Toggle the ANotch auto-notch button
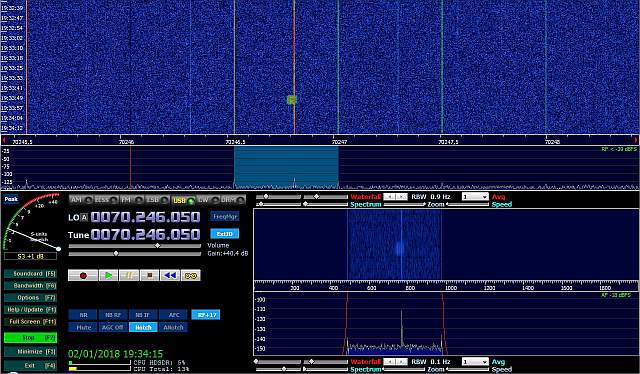This screenshot has height=374, width=640. (x=173, y=327)
